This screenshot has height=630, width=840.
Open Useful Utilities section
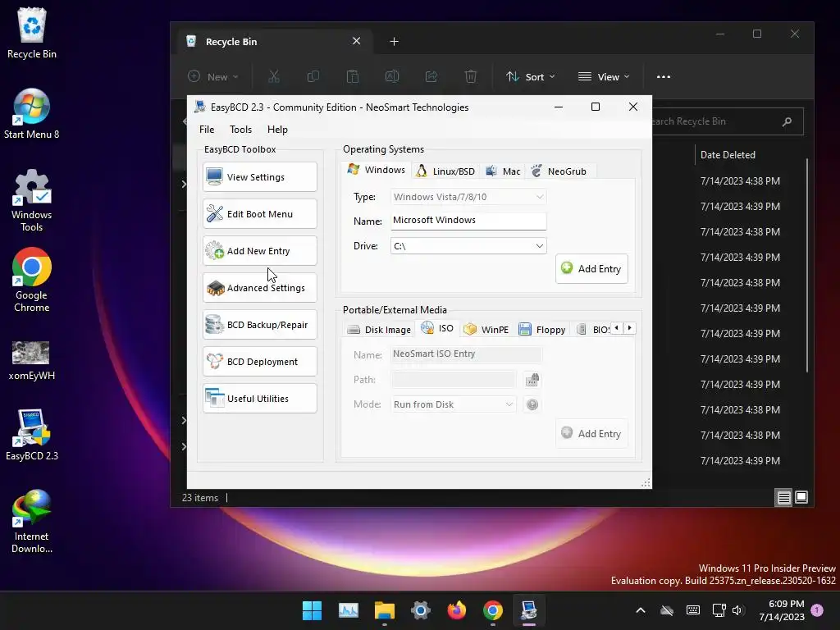[260, 399]
